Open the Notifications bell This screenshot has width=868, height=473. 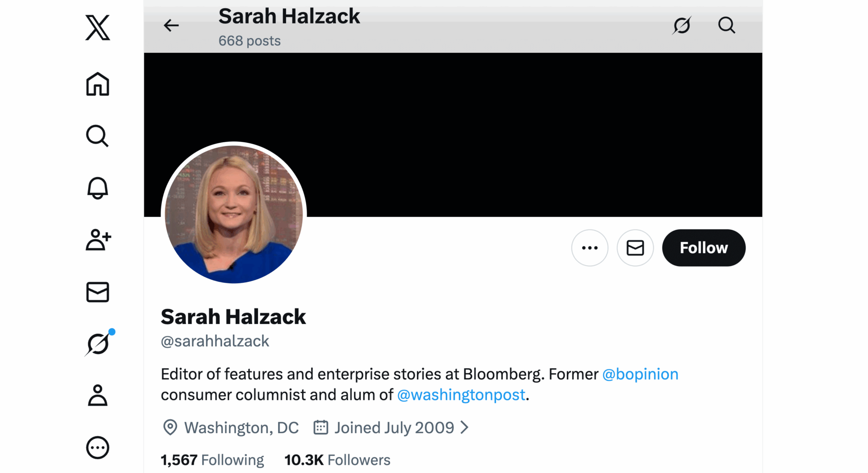click(x=97, y=188)
